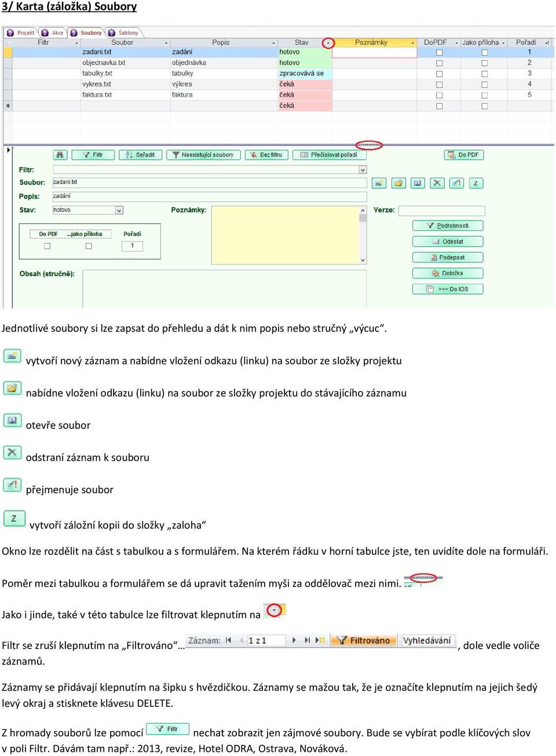Click legend icon next to 'přejmenuje soubor'

point(12,485)
